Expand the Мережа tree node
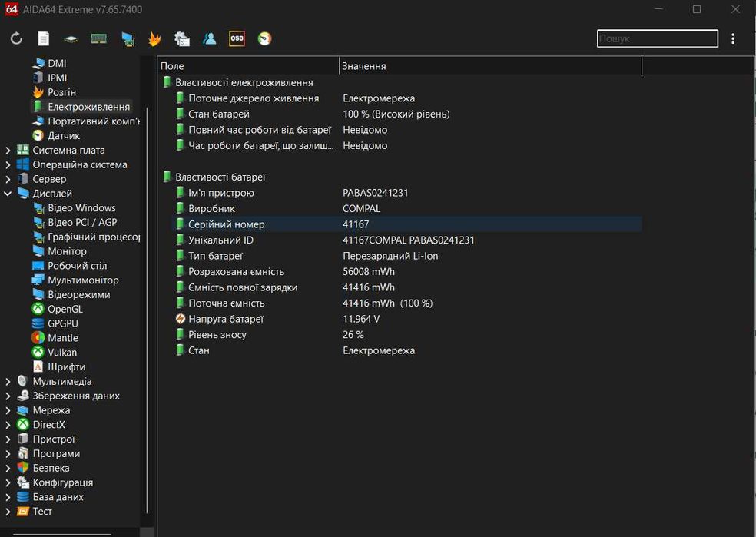The image size is (756, 537). (8, 410)
